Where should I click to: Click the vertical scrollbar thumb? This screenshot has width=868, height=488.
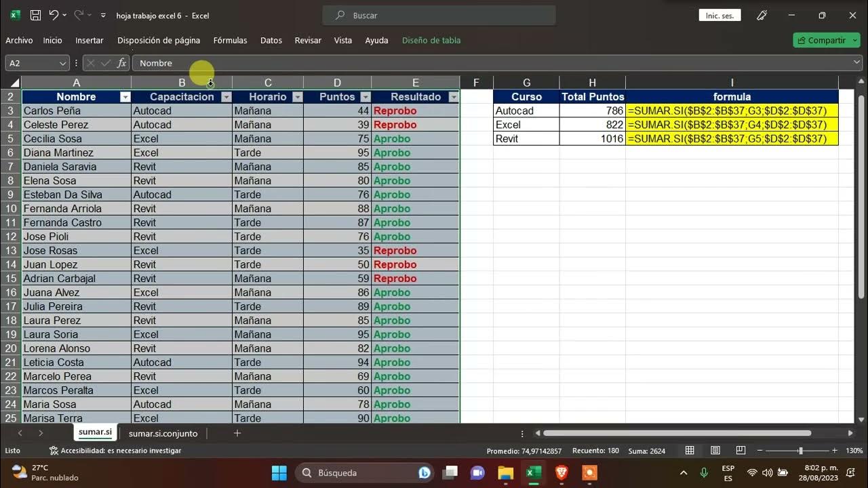click(x=861, y=197)
